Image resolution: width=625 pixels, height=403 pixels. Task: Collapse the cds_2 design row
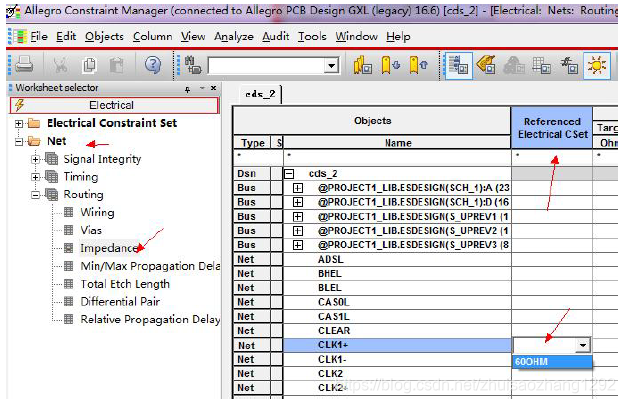tap(290, 174)
